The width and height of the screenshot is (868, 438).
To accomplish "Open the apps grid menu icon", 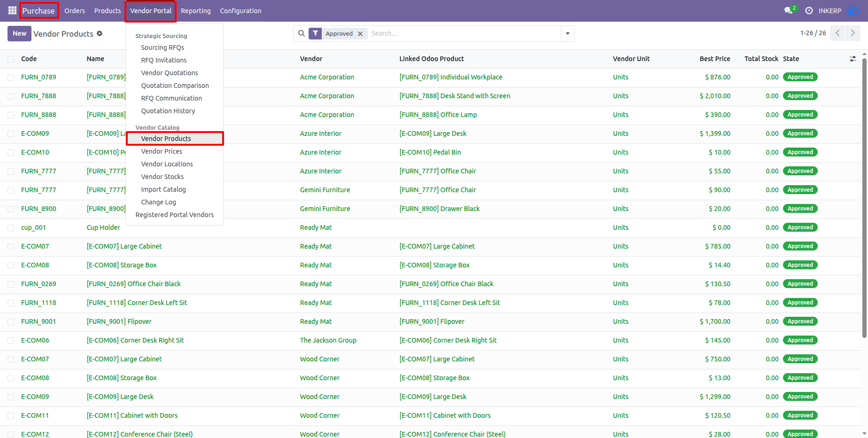I will 12,10.
